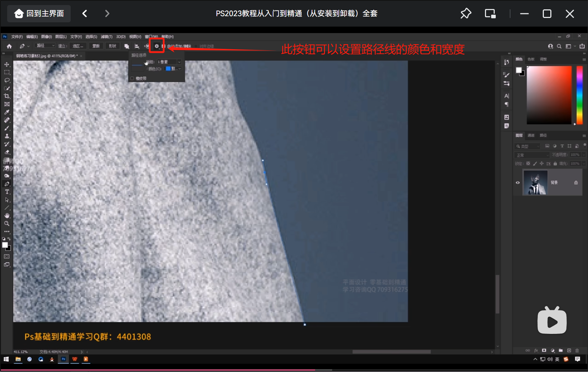588x372 pixels.
Task: Click the blue path color swatch
Action: click(168, 69)
